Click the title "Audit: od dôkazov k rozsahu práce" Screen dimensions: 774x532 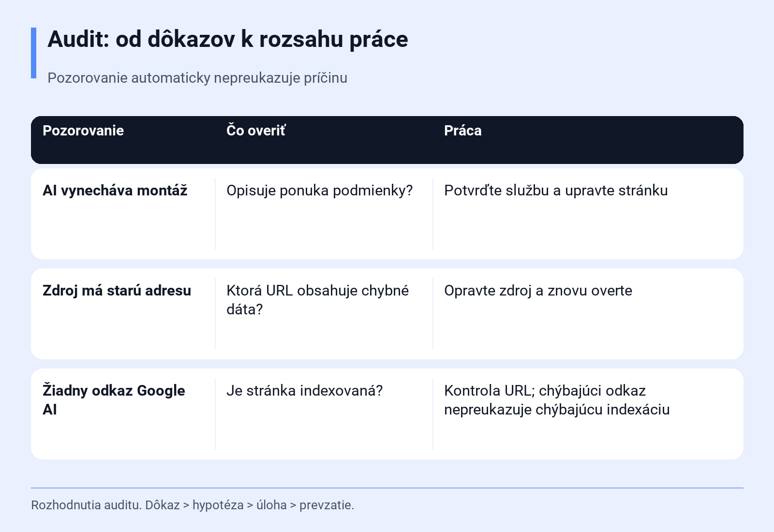[x=227, y=40]
